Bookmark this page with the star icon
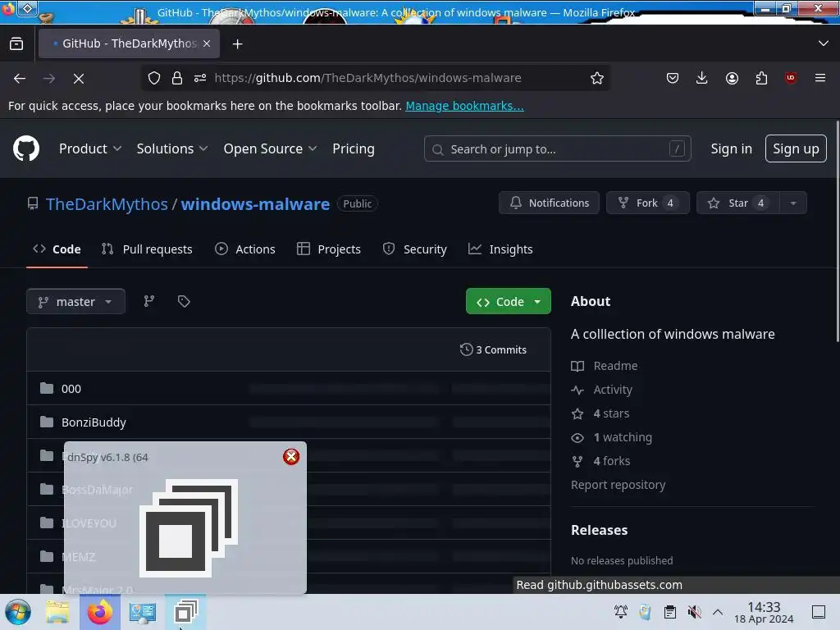This screenshot has height=630, width=840. click(x=597, y=78)
